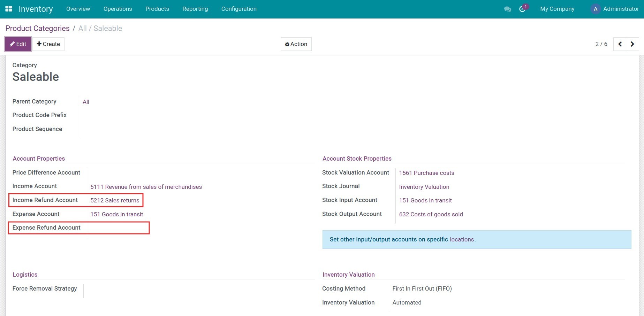Open the Operations menu
The image size is (644, 316).
click(118, 9)
